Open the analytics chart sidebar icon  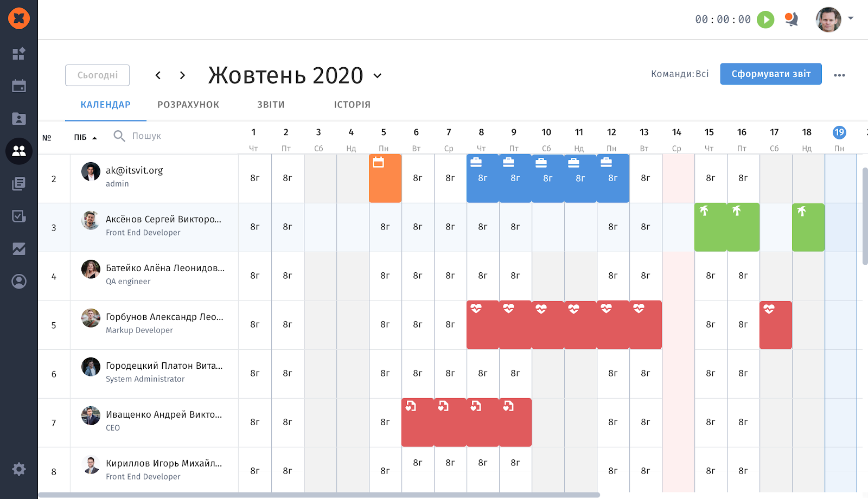(19, 248)
